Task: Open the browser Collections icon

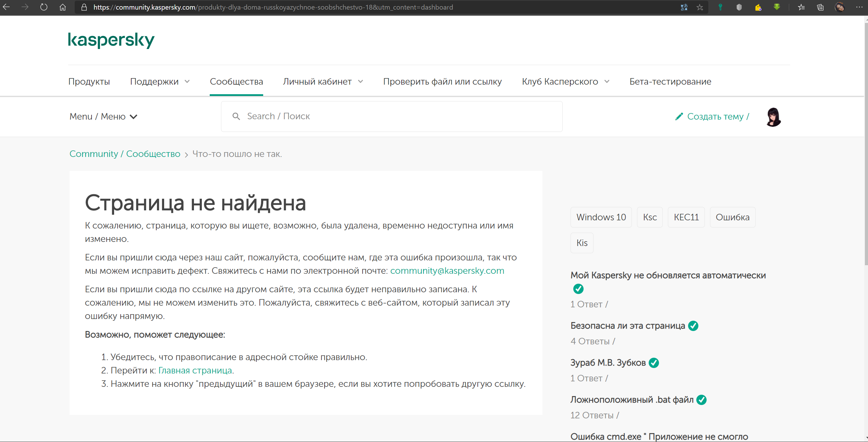Action: coord(820,7)
